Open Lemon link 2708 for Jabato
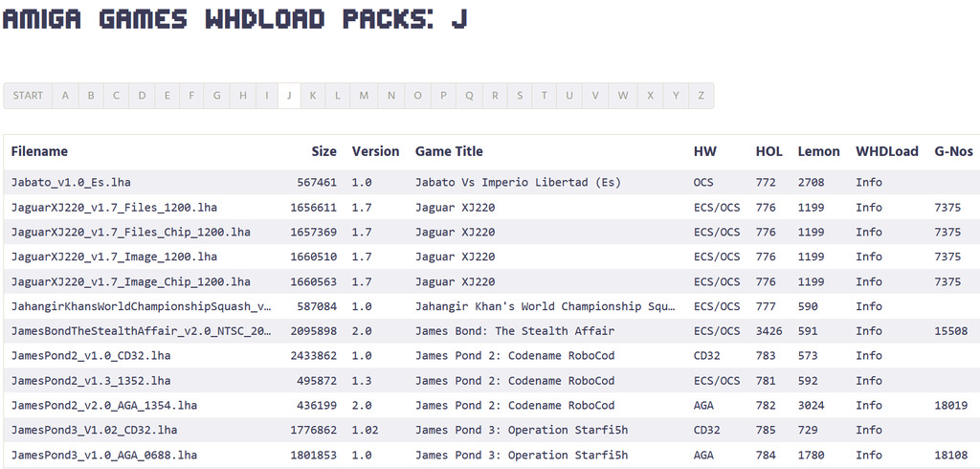 pyautogui.click(x=812, y=182)
